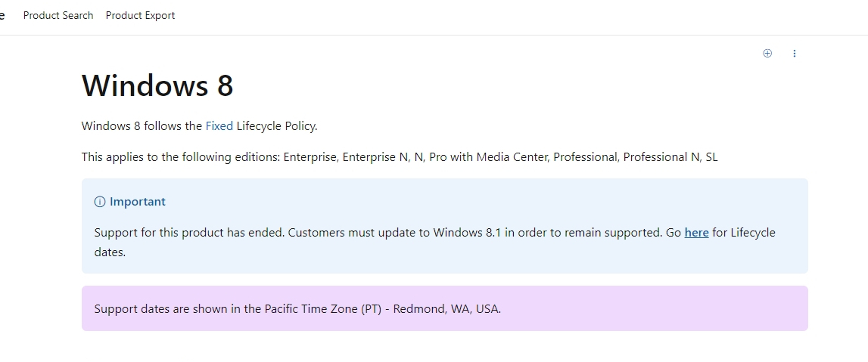This screenshot has width=868, height=362.
Task: Click the purple Pacific Time Zone notice
Action: click(444, 308)
